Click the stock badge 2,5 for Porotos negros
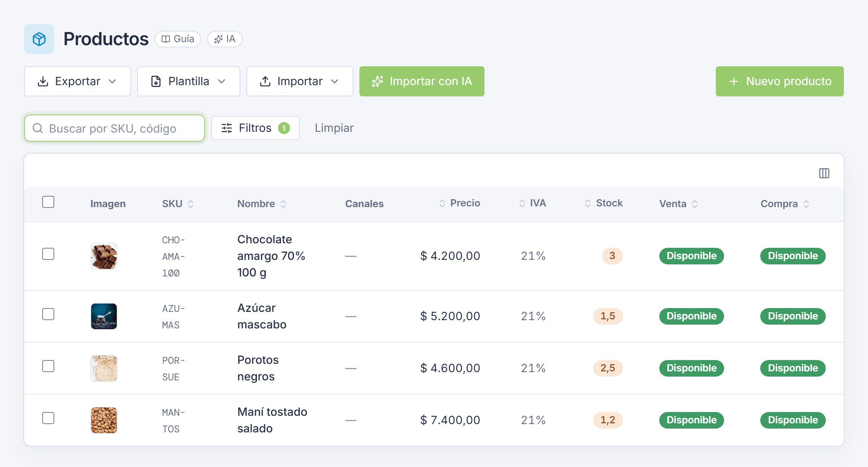This screenshot has height=467, width=868. pyautogui.click(x=608, y=368)
